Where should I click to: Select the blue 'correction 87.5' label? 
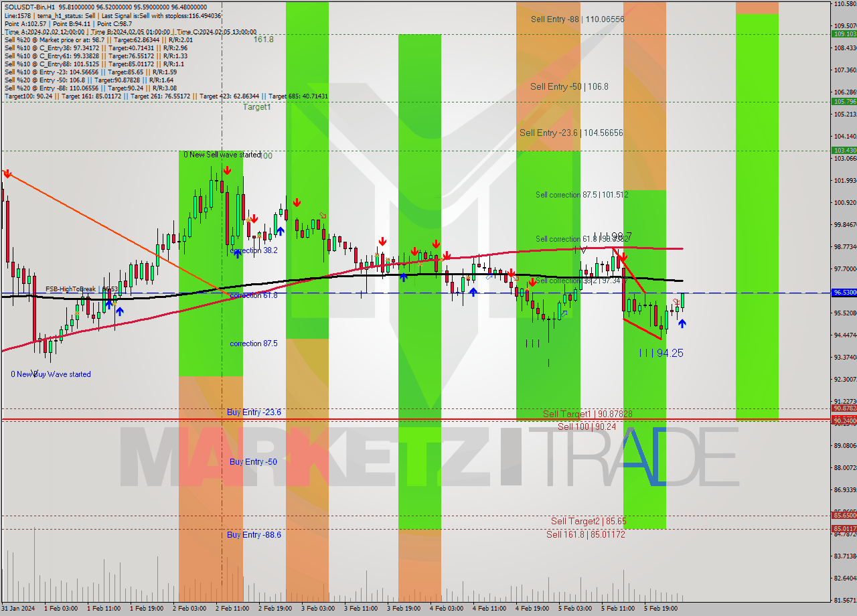[254, 343]
